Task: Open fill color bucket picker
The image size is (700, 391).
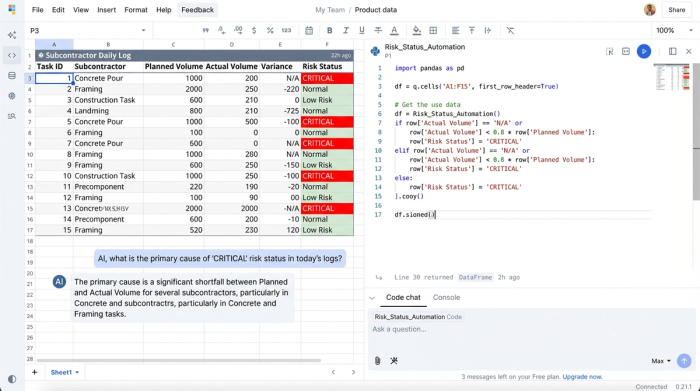Action: pos(417,30)
